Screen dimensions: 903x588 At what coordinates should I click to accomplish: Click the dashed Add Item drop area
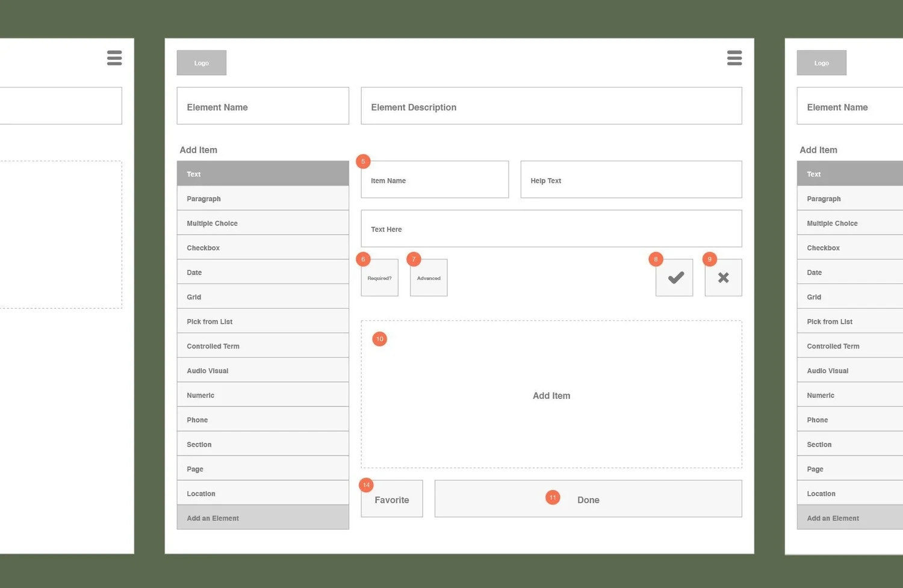pos(551,394)
